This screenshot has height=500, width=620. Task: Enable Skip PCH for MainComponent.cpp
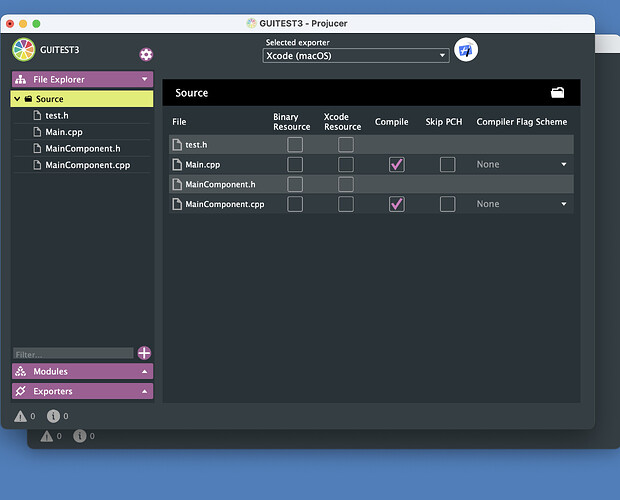(448, 204)
